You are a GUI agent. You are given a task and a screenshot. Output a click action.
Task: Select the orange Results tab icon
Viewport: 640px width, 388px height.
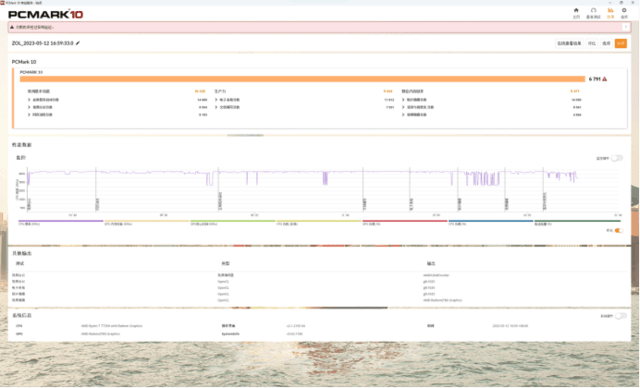(x=610, y=11)
